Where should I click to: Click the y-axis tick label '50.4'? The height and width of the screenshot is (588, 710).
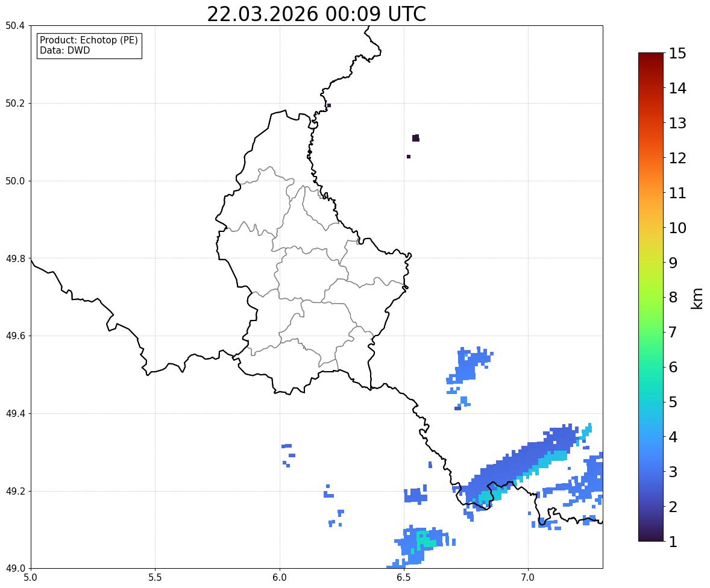pos(15,26)
